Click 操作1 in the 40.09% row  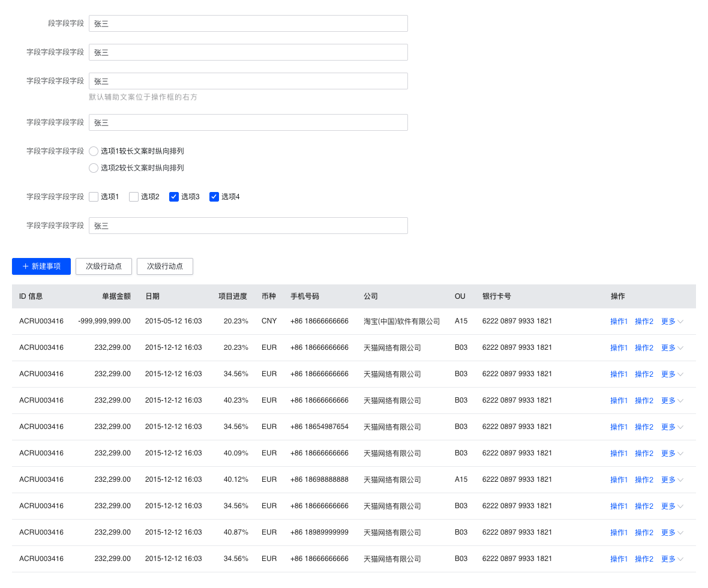(619, 453)
